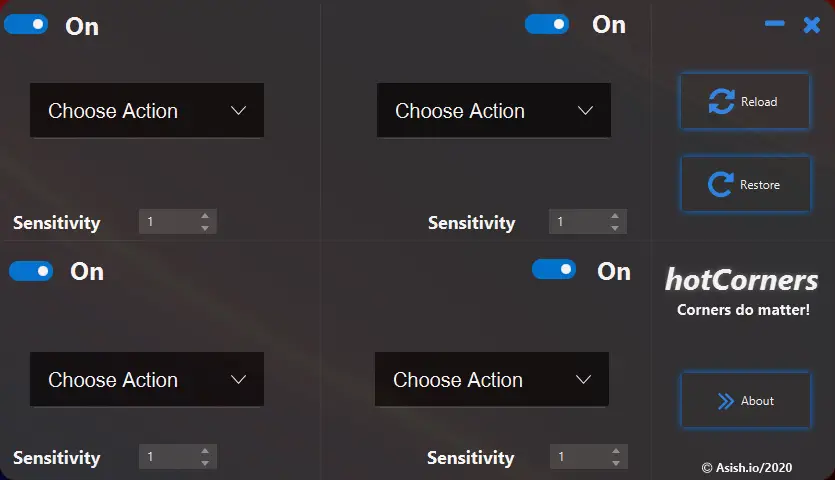Click the Reload button's circular arrows icon
Image resolution: width=835 pixels, height=480 pixels.
(721, 101)
